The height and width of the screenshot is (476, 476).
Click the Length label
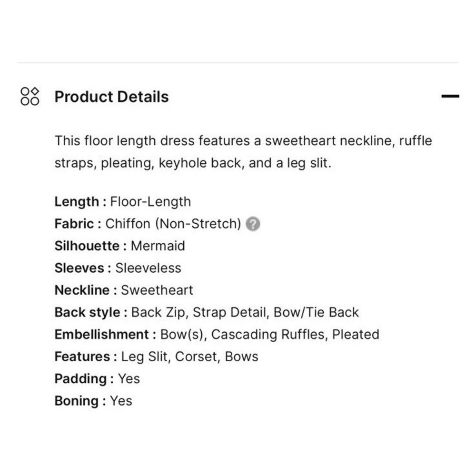(x=76, y=201)
